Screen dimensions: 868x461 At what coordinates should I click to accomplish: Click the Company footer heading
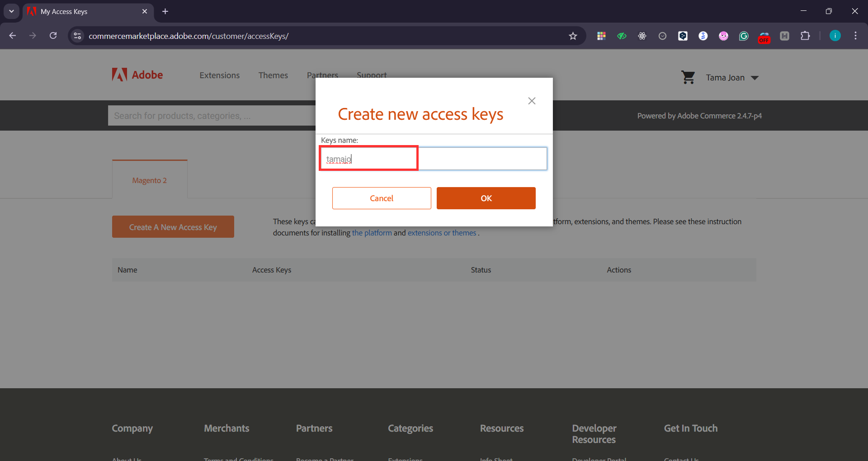132,428
